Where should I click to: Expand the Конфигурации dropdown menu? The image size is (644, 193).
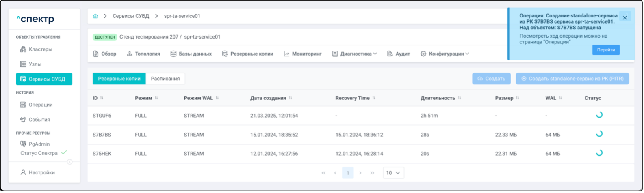pos(446,54)
